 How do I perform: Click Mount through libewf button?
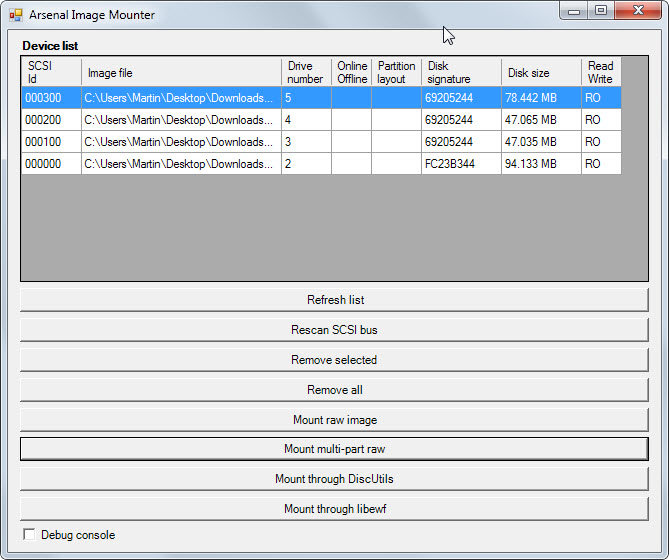(334, 509)
